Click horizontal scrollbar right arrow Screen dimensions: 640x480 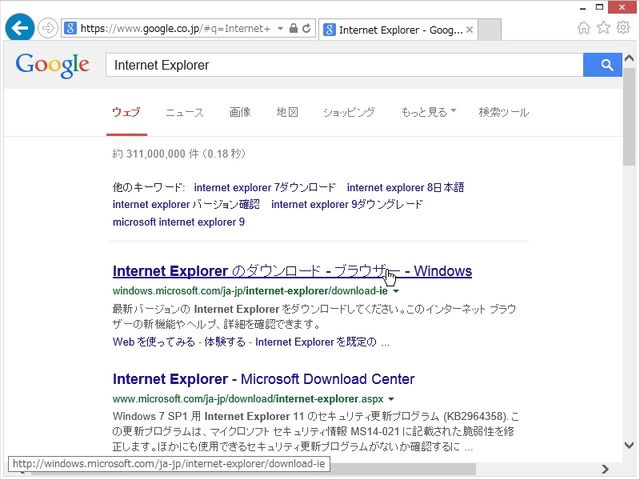click(x=605, y=469)
